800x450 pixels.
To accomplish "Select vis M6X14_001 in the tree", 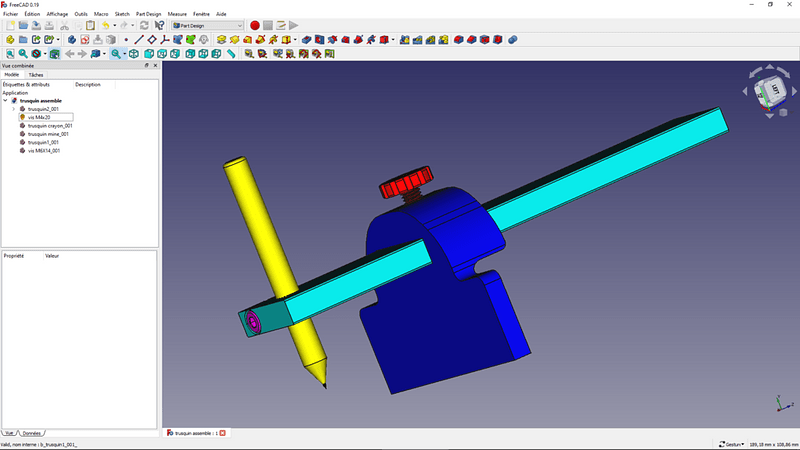I will pyautogui.click(x=43, y=151).
